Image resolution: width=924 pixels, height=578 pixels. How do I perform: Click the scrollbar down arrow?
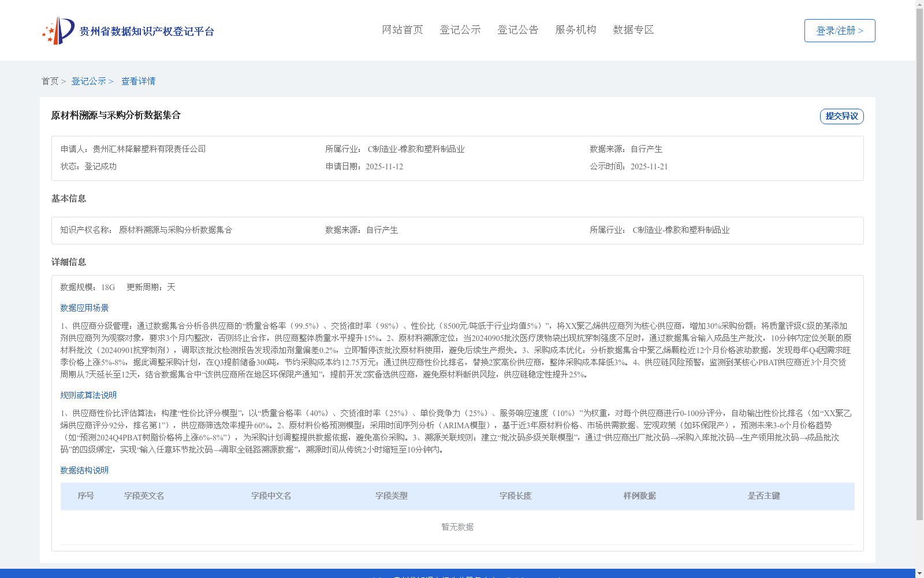920,573
